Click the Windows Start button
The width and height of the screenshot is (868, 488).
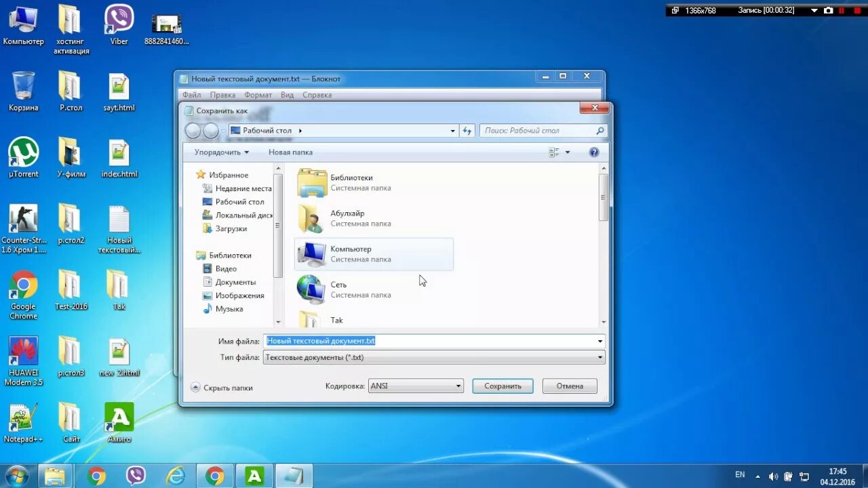(x=16, y=476)
